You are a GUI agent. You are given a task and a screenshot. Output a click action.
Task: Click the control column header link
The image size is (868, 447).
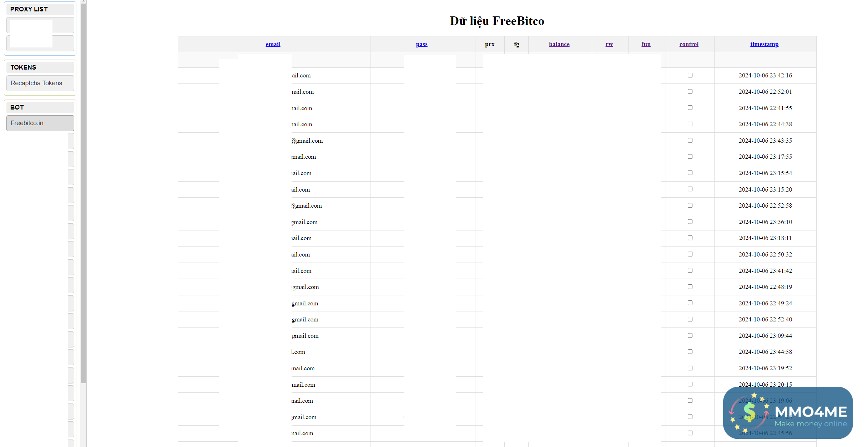[689, 44]
